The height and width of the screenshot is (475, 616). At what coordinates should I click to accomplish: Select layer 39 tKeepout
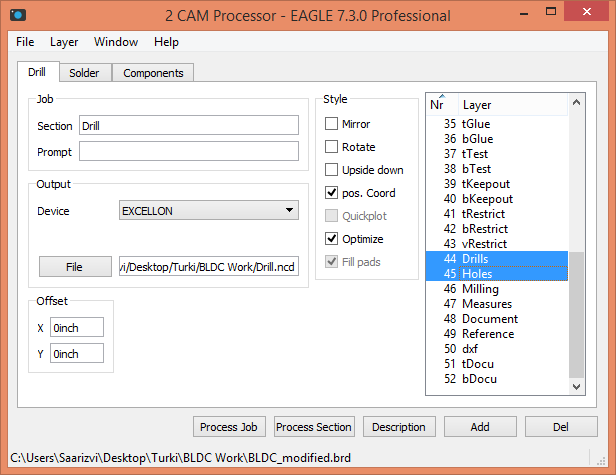497,183
